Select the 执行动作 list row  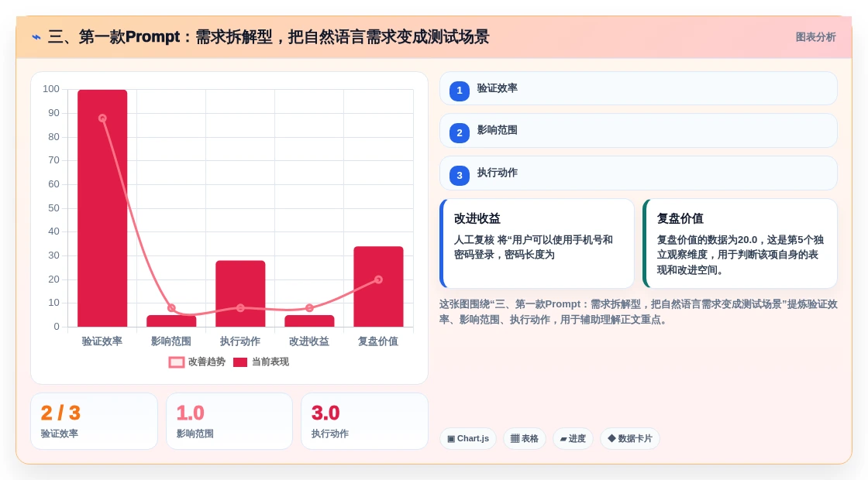point(639,173)
